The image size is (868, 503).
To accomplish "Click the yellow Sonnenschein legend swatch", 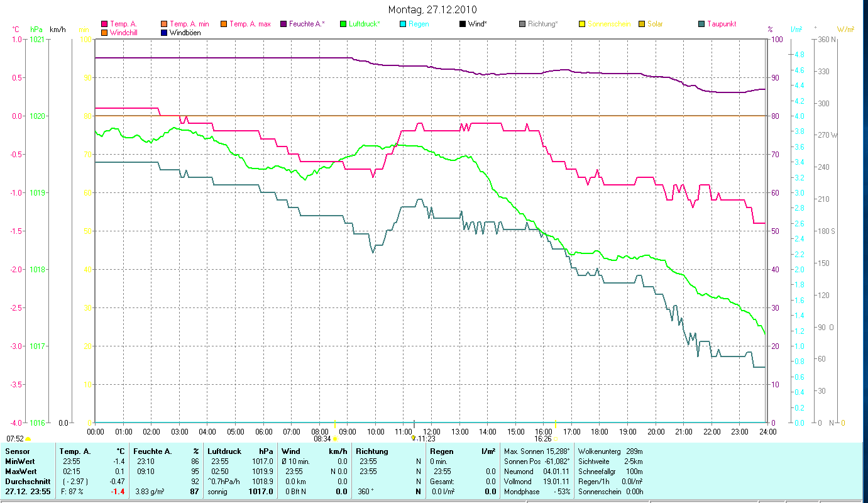I will 581,24.
